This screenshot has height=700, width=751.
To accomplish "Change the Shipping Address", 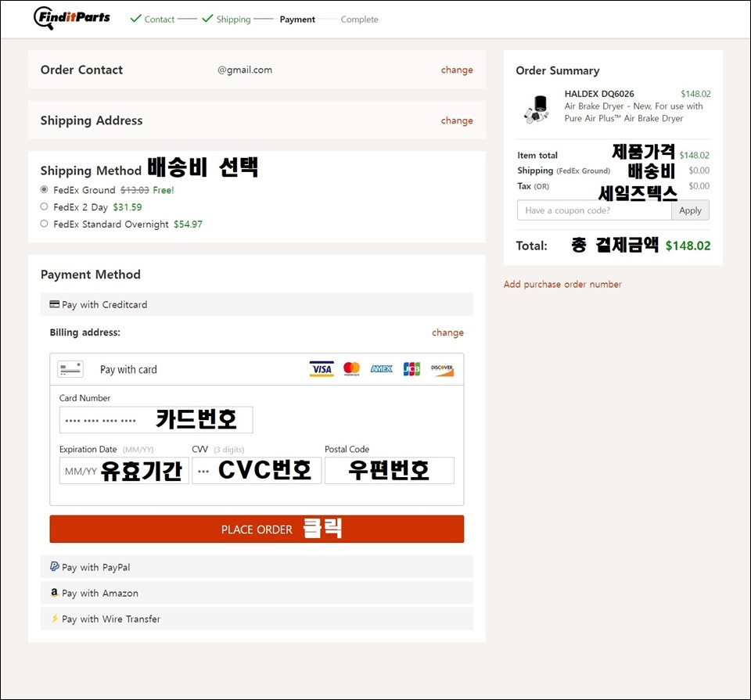I will (x=457, y=120).
